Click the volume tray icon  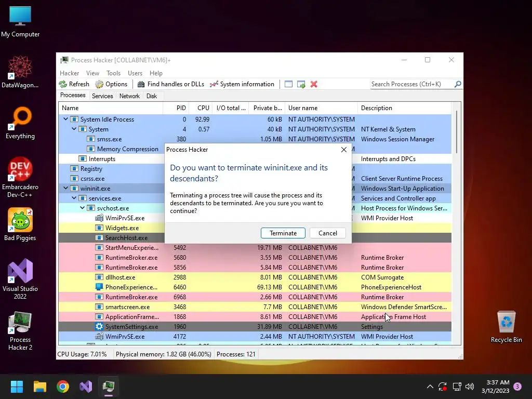click(x=470, y=387)
